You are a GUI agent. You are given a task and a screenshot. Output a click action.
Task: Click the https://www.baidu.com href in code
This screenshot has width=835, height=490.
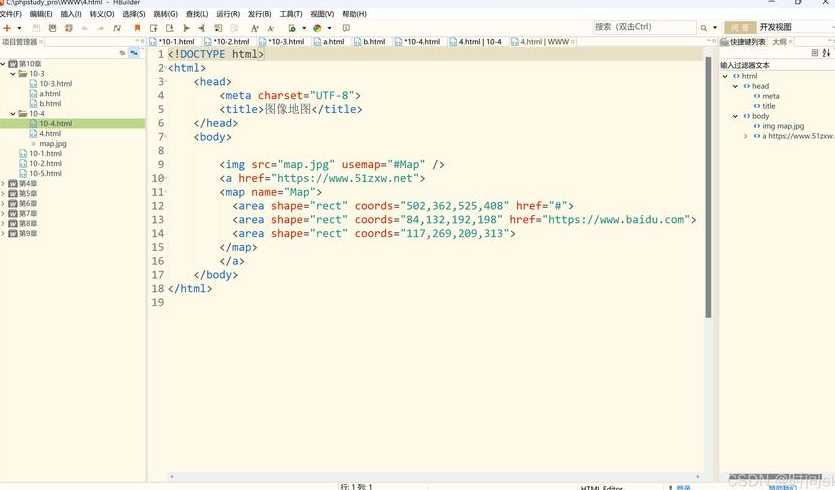tap(616, 219)
